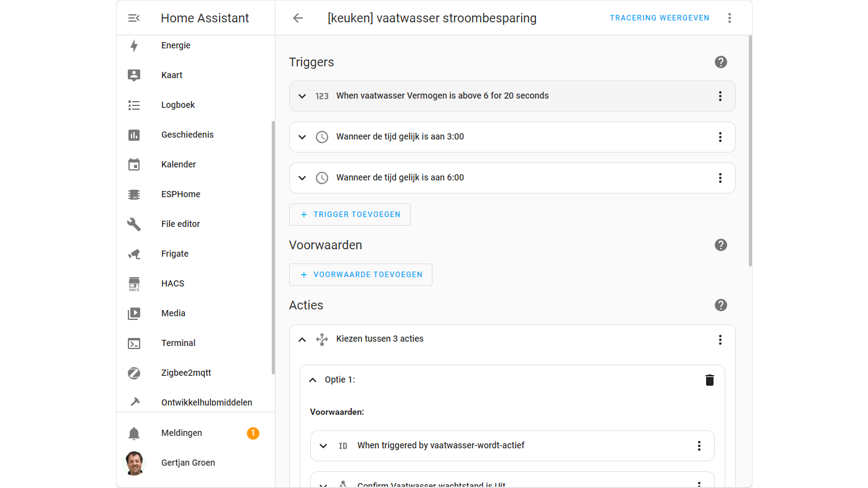Collapse the Kiezen tussen 3 acties block
The height and width of the screenshot is (488, 868).
(302, 339)
